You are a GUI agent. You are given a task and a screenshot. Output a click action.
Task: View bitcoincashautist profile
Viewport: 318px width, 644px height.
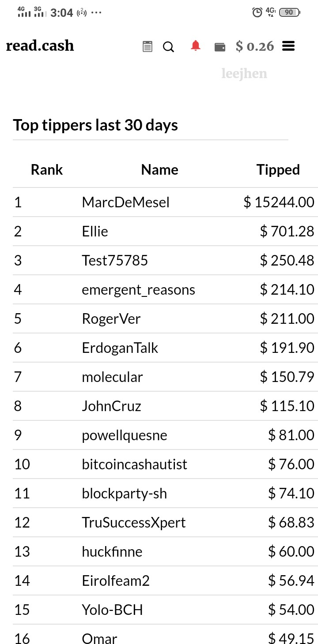coord(135,464)
